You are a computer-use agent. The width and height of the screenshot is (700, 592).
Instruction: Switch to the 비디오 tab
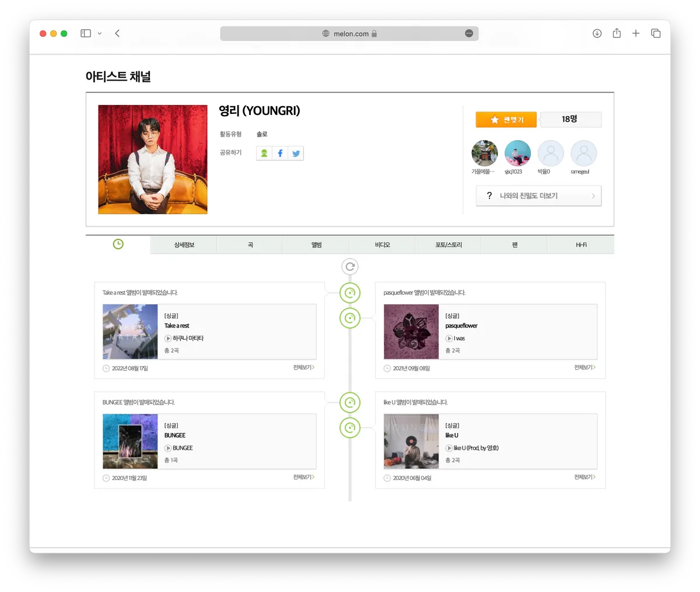pos(382,245)
